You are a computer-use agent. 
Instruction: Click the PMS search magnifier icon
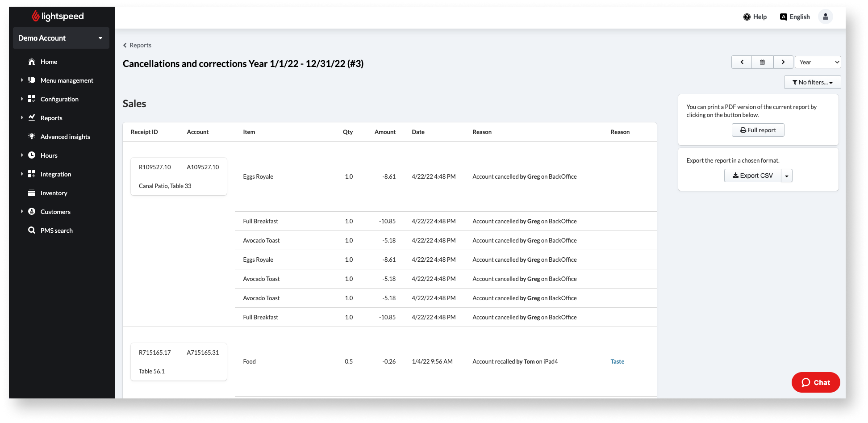pyautogui.click(x=32, y=230)
